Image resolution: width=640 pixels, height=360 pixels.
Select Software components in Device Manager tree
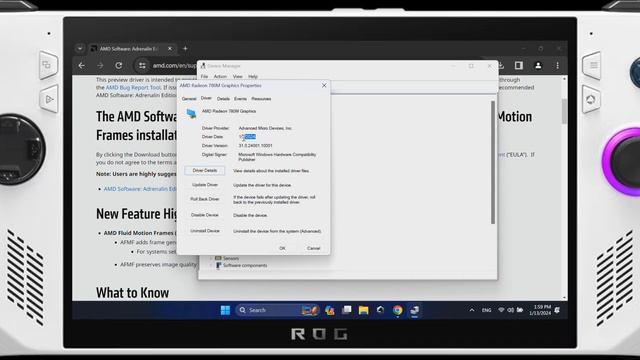pyautogui.click(x=245, y=265)
